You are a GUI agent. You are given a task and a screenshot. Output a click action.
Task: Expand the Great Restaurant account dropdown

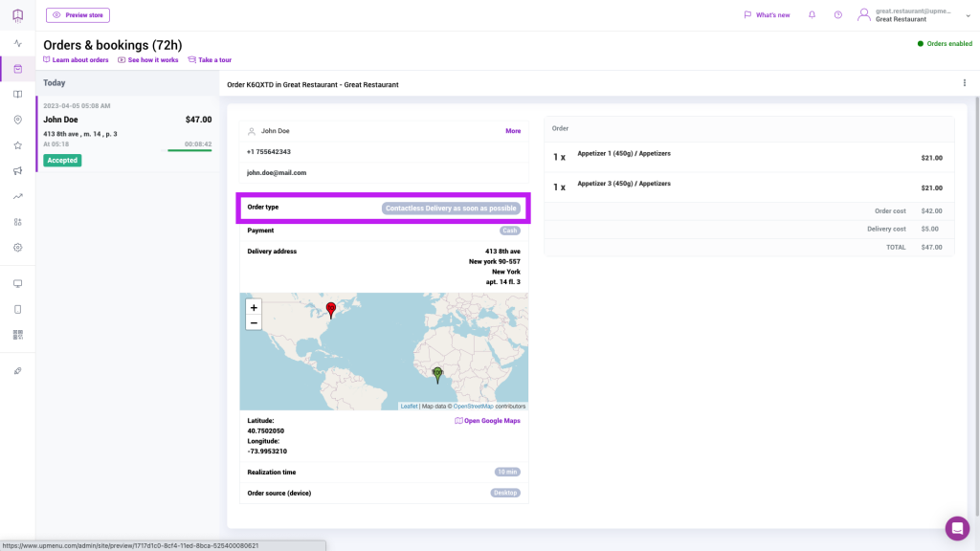(968, 15)
